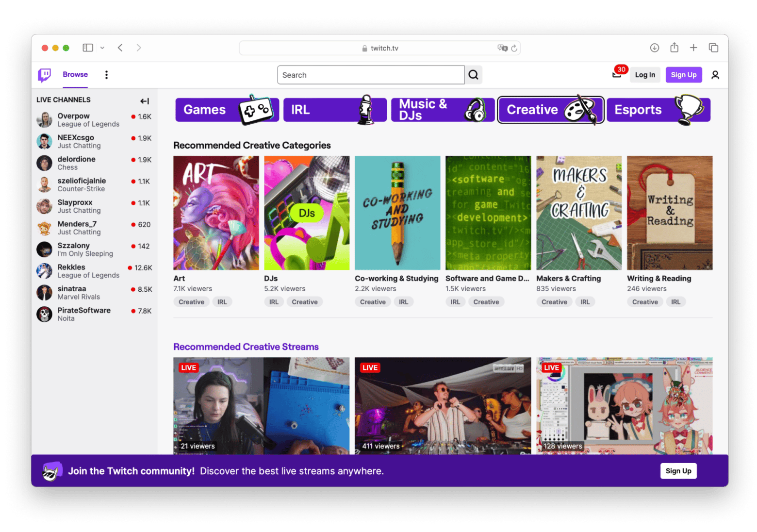Click IRL tag under DJs

click(x=274, y=302)
